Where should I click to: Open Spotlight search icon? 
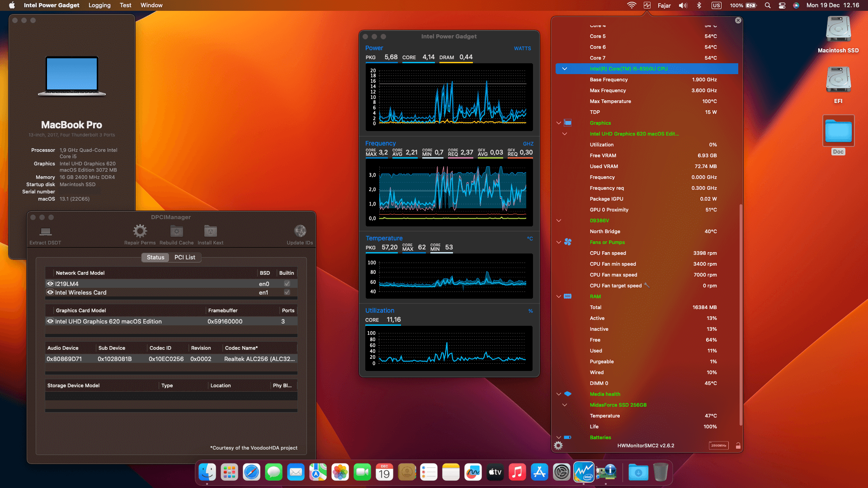(x=768, y=5)
